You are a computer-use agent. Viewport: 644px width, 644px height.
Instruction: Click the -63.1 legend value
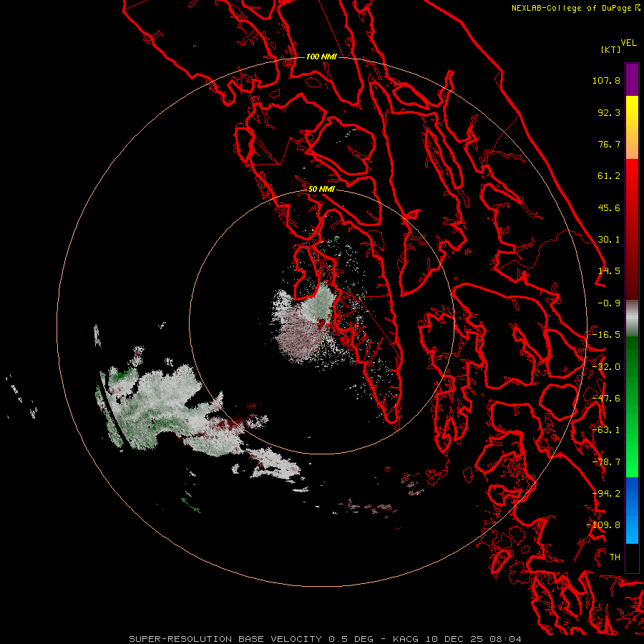point(606,430)
